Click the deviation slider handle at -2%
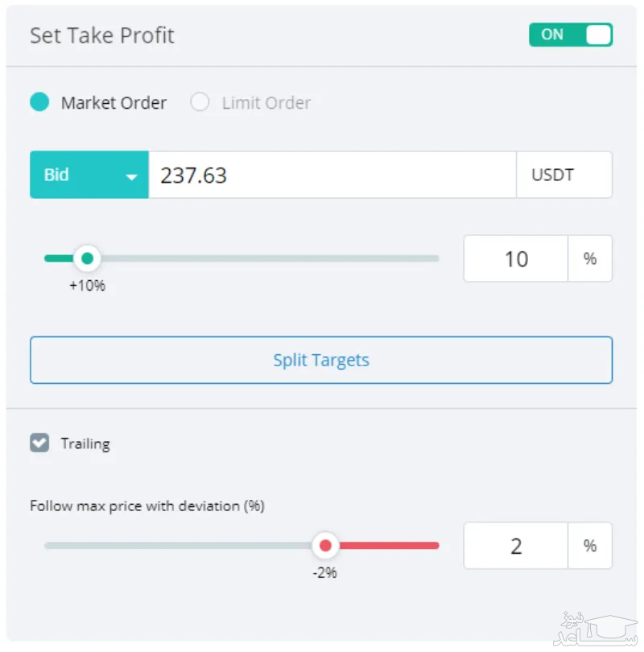This screenshot has width=644, height=652. click(325, 545)
